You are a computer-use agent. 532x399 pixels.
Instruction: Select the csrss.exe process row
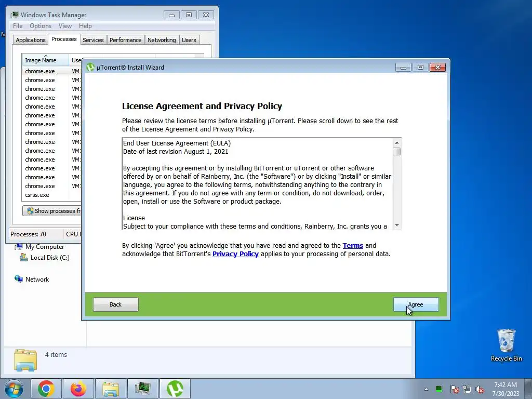click(51, 195)
